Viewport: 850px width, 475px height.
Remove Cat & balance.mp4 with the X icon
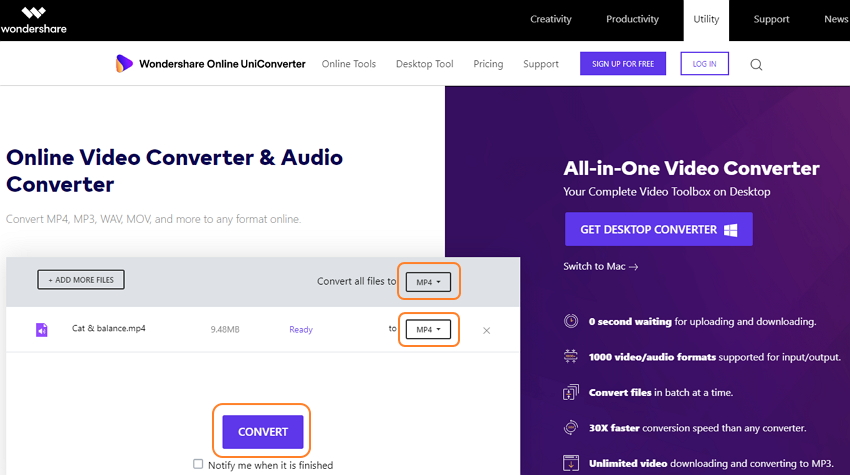coord(486,330)
